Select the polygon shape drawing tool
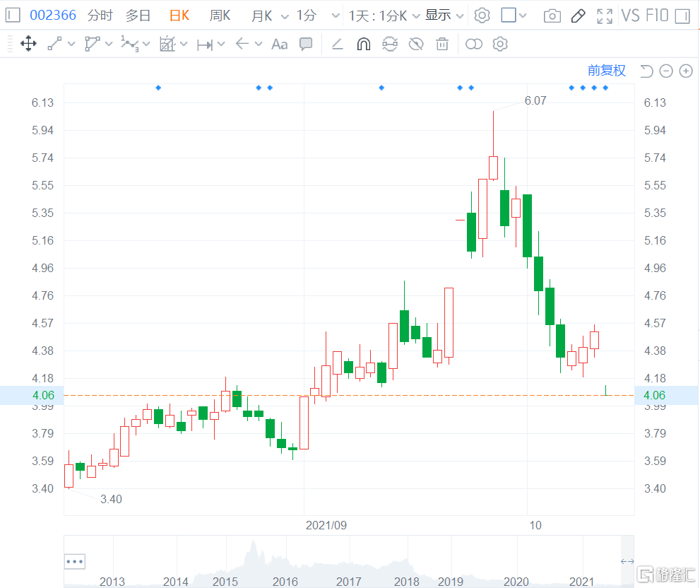 (92, 44)
